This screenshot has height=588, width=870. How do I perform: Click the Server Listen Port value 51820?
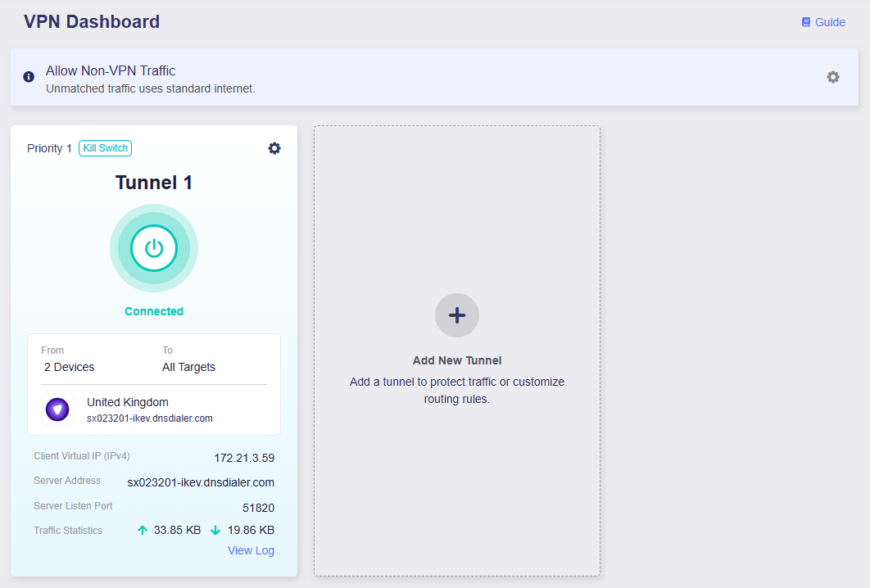click(x=258, y=508)
